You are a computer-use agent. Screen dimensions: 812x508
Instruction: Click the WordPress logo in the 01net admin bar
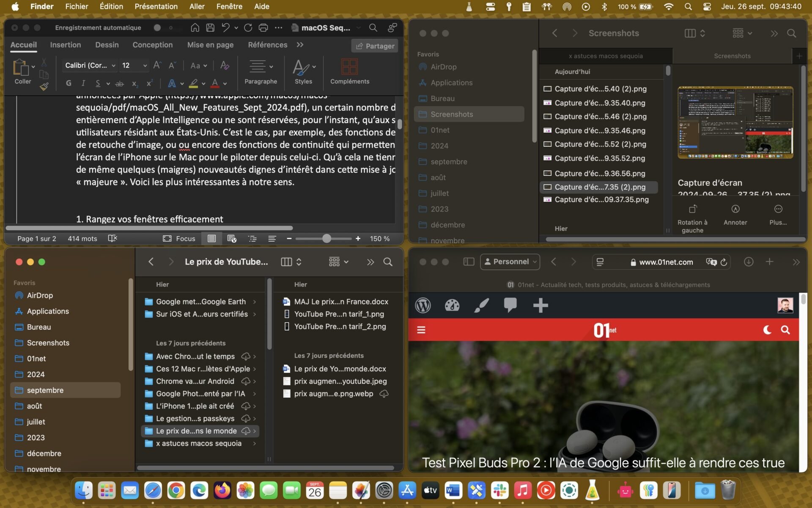[x=423, y=305]
